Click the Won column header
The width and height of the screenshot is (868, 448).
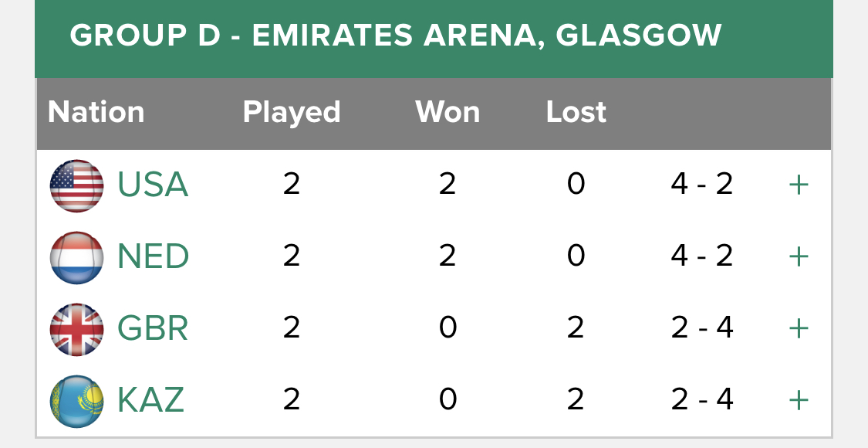pos(448,112)
